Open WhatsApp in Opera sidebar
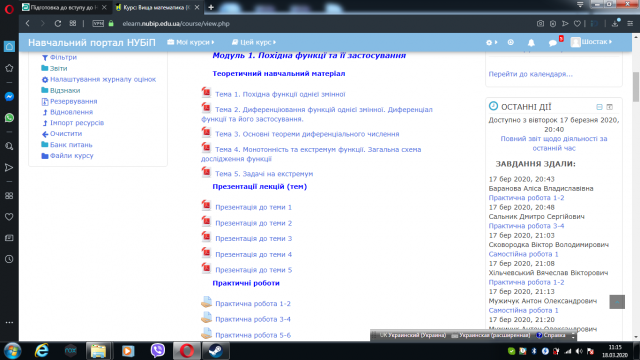 tap(9, 118)
